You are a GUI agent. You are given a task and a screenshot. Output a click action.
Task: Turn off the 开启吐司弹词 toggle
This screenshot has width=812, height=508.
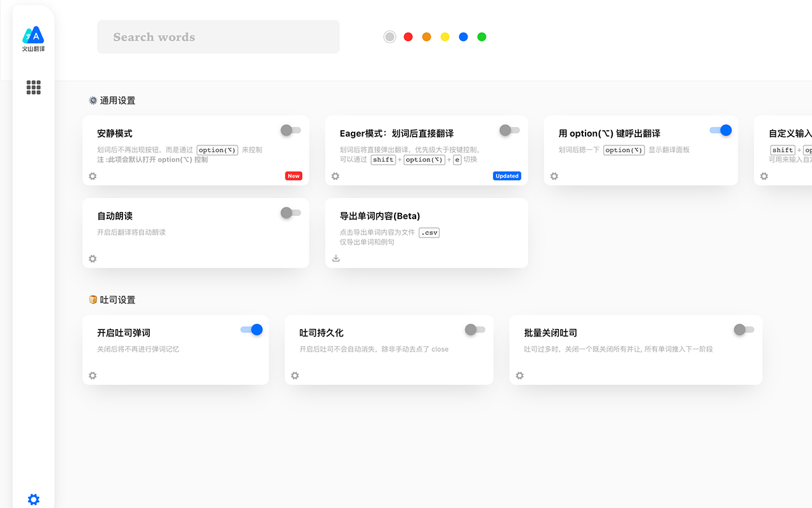pos(252,330)
